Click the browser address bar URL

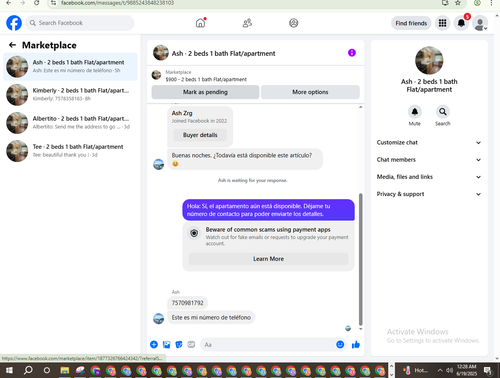tap(117, 3)
